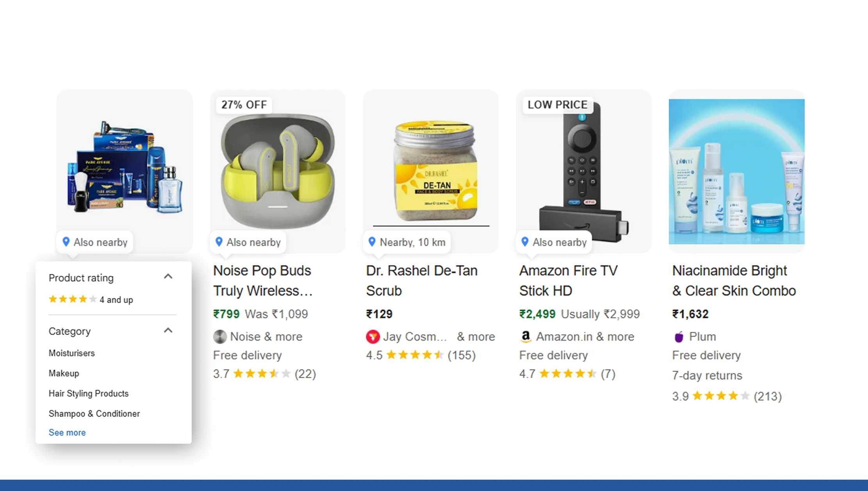868x491 pixels.
Task: Collapse the Category section
Action: [x=169, y=330]
